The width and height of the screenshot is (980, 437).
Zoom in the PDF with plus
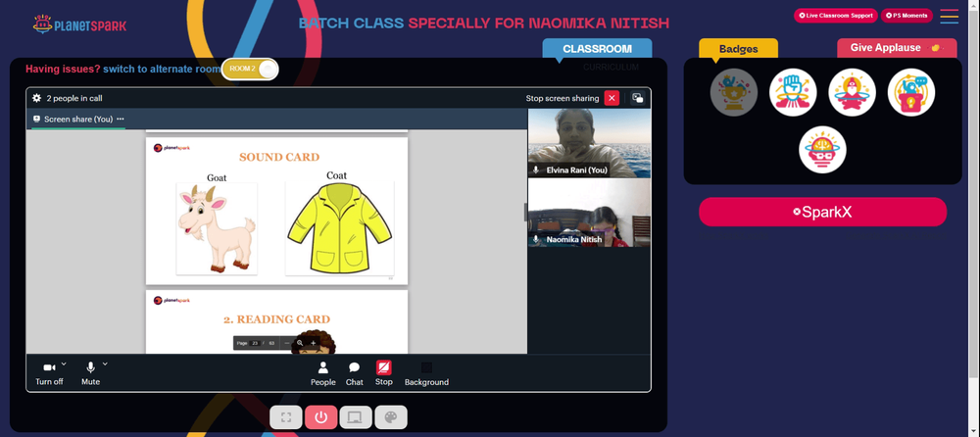314,343
